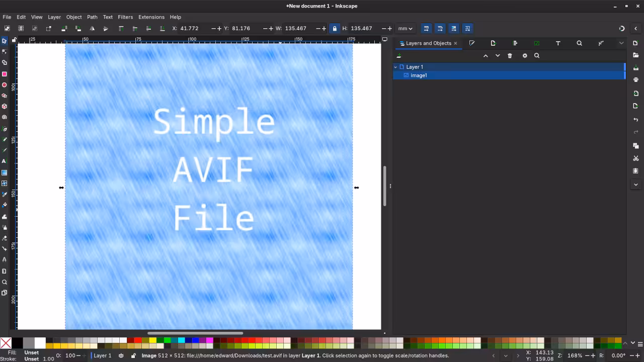Activate the Rectangle tool
644x362 pixels.
tap(5, 74)
